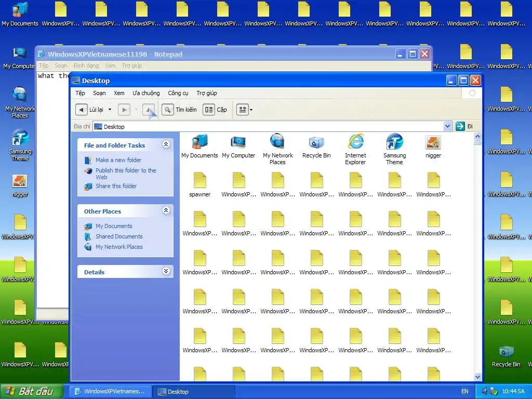The height and width of the screenshot is (399, 532).
Task: Select Recycle Bin in Desktop window list
Action: 316,147
